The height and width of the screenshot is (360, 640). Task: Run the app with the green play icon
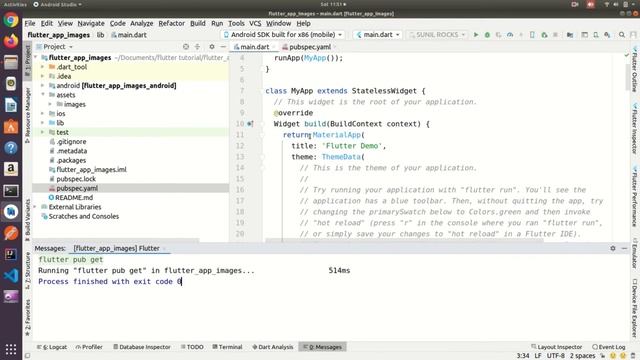tap(476, 35)
